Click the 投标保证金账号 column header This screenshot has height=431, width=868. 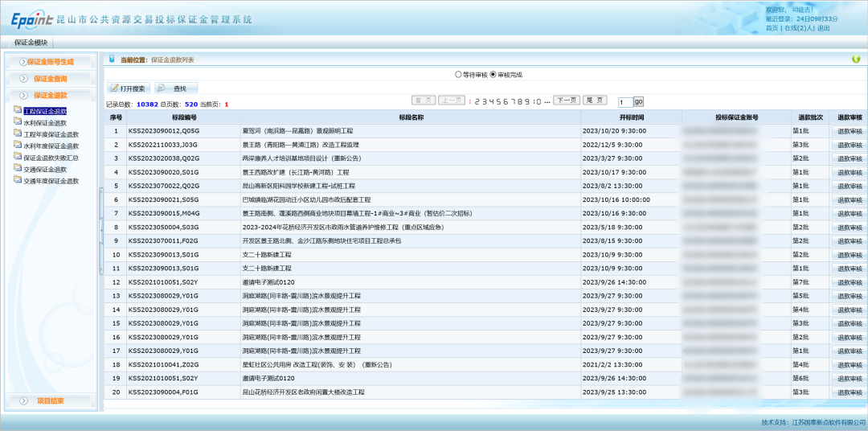(x=737, y=117)
